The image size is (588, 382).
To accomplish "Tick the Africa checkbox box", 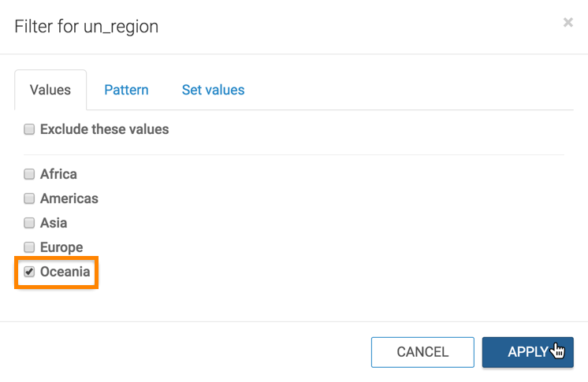I will [29, 174].
